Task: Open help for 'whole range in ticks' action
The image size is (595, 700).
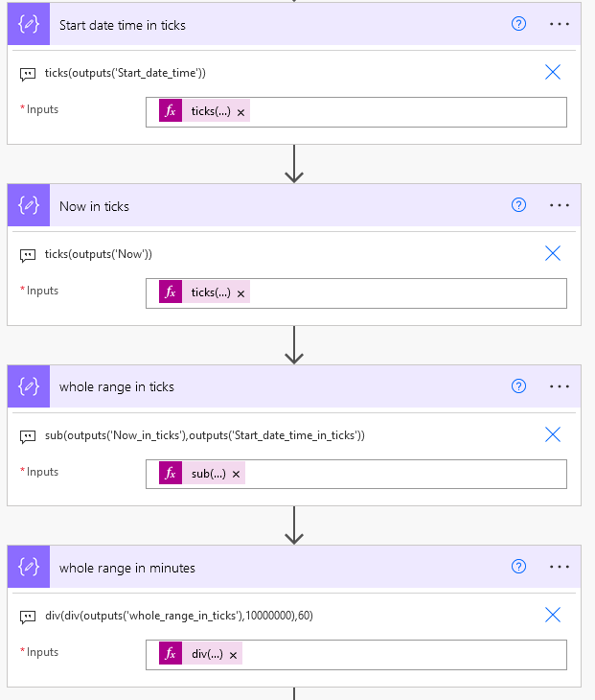Action: (519, 386)
